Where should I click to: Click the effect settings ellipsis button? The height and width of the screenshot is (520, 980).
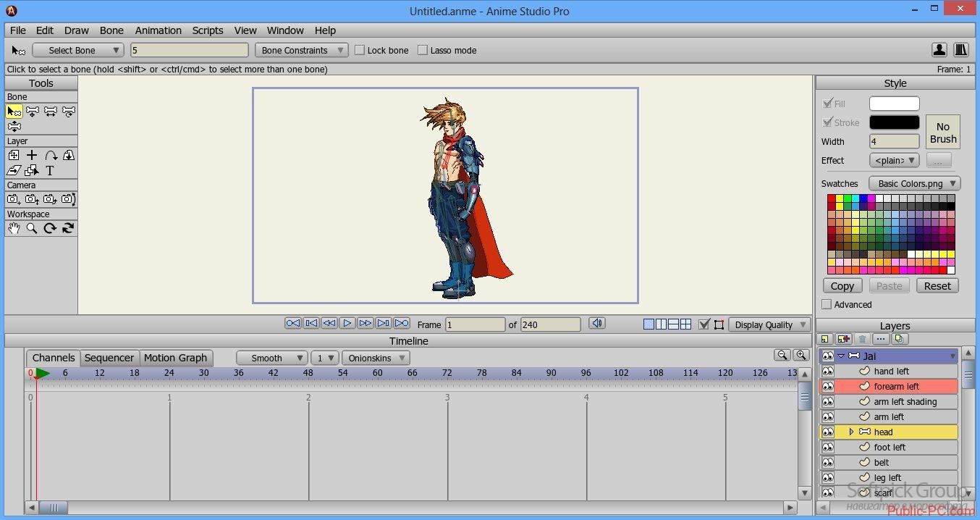[x=939, y=160]
